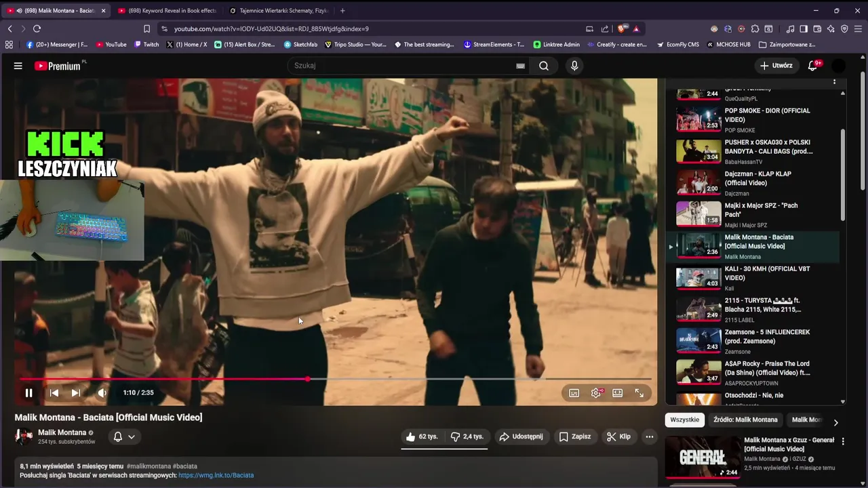Open more actions three-dot menu under video
The height and width of the screenshot is (488, 868).
tap(650, 436)
